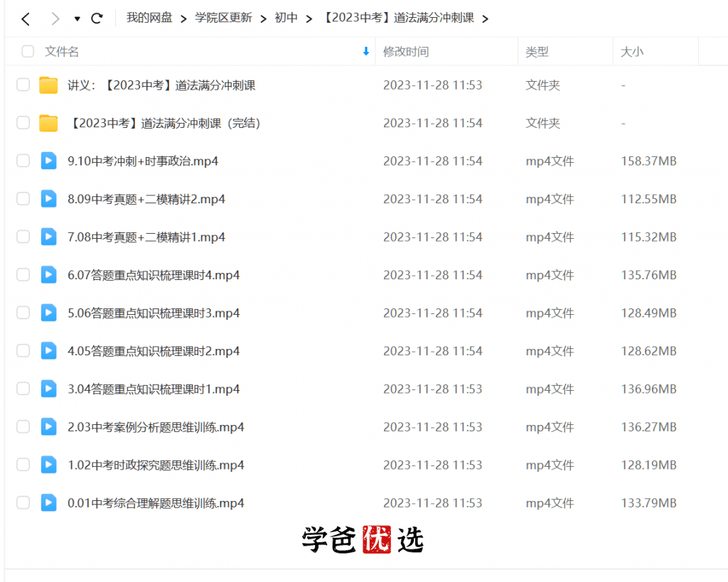728x582 pixels.
Task: Play 4.05答题重点知识梳理课时2.mp4 video icon
Action: pyautogui.click(x=48, y=351)
